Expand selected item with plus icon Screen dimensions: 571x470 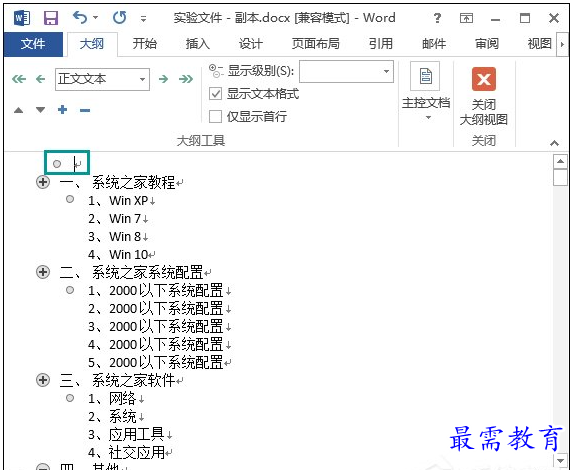point(63,110)
